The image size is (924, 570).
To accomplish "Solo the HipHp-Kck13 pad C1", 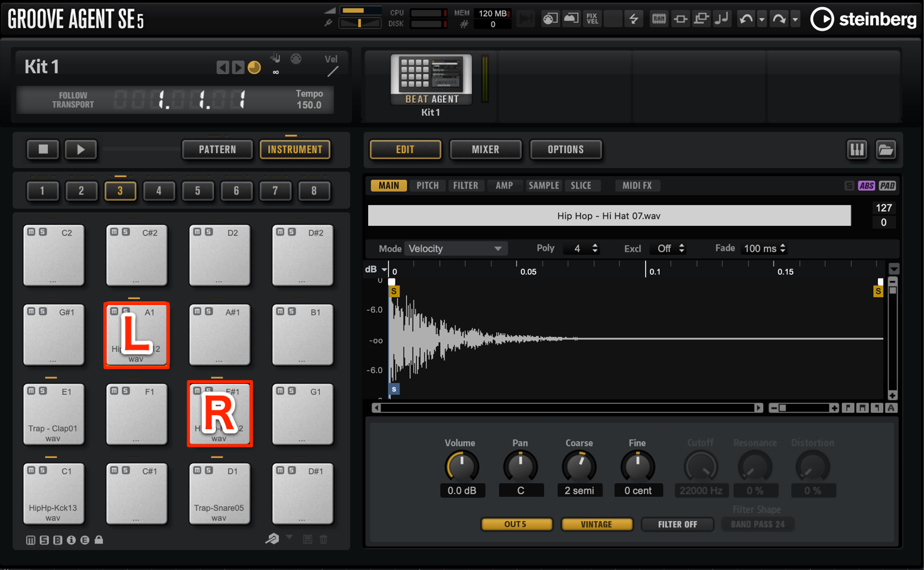I will pyautogui.click(x=43, y=470).
